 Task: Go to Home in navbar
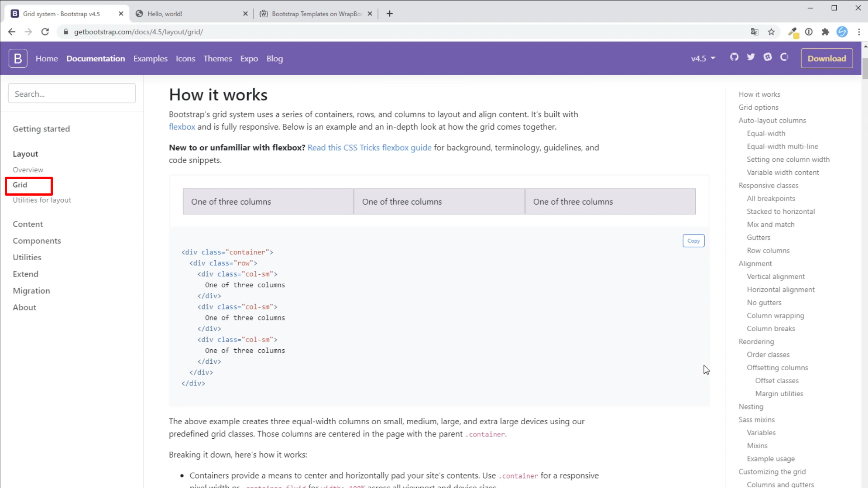[x=47, y=58]
